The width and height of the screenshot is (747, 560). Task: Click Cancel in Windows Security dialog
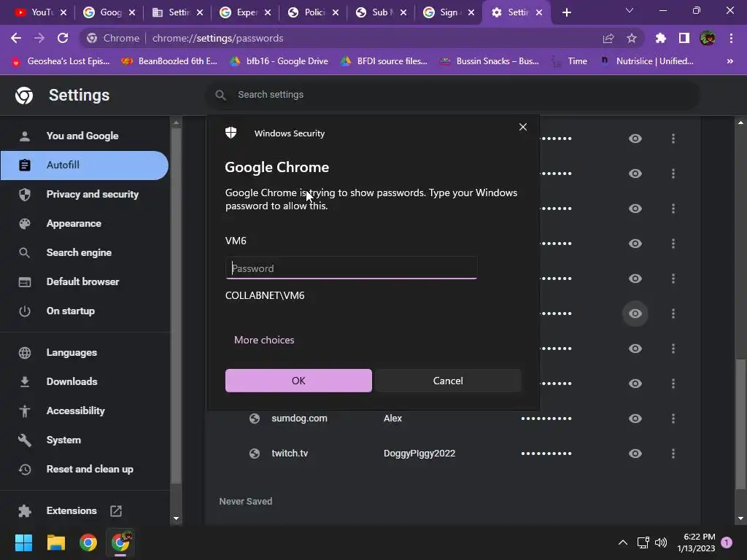[x=448, y=381]
